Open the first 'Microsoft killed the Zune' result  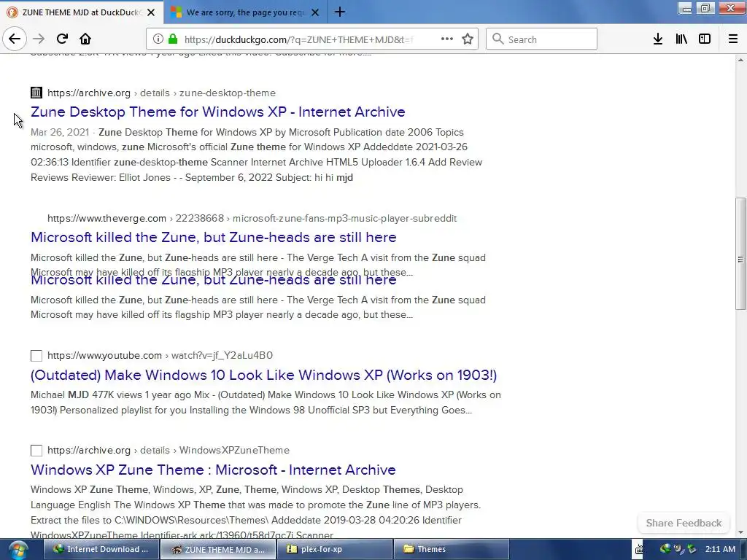click(214, 237)
